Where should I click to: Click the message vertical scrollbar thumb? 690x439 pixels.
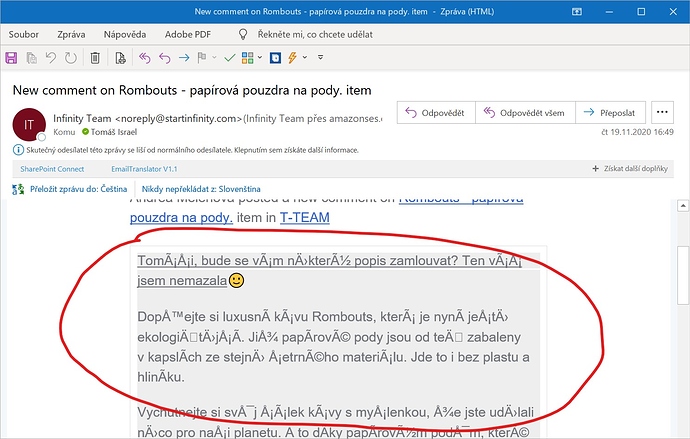[x=683, y=274]
